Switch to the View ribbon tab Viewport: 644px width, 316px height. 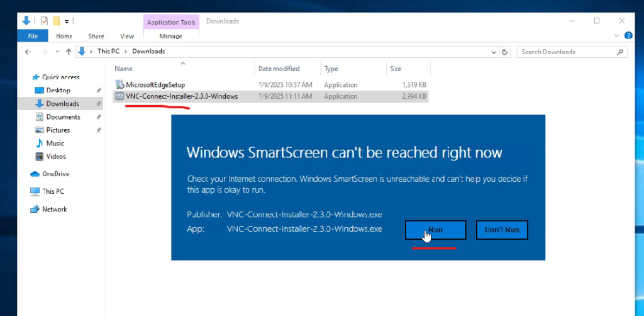point(127,36)
